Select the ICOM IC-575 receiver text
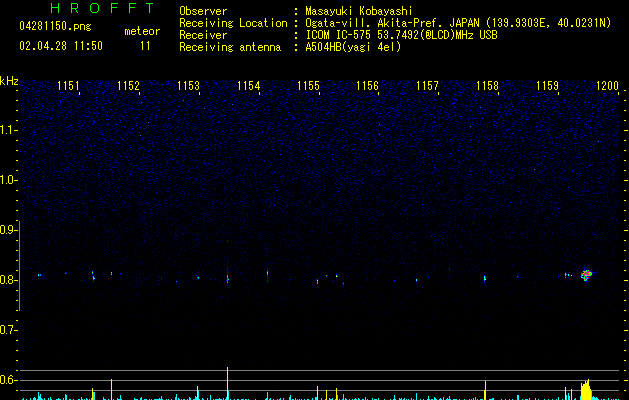This screenshot has width=629, height=400. pyautogui.click(x=401, y=35)
